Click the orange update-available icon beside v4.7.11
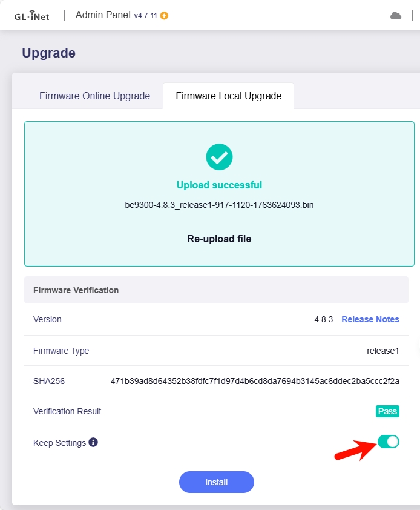Viewport: 420px width, 510px height. pyautogui.click(x=164, y=16)
